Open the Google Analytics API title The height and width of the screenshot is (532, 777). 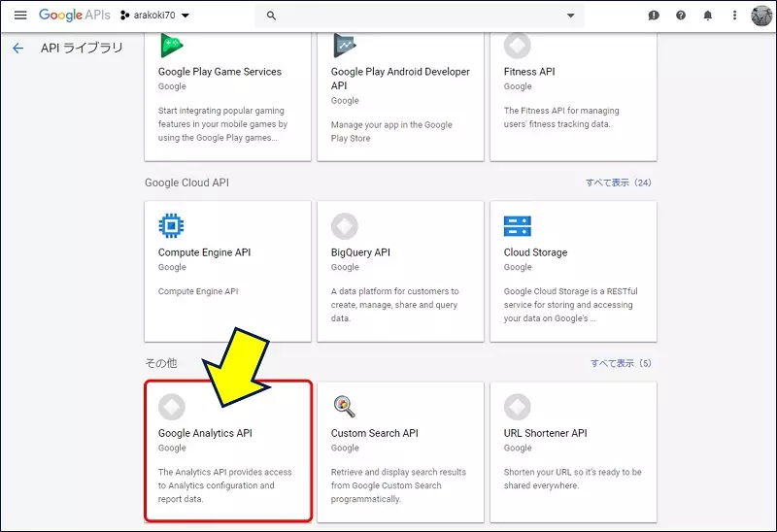pos(205,433)
